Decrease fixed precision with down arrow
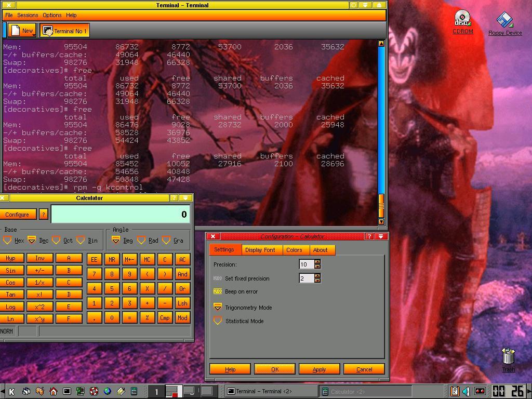532x399 pixels. [317, 281]
